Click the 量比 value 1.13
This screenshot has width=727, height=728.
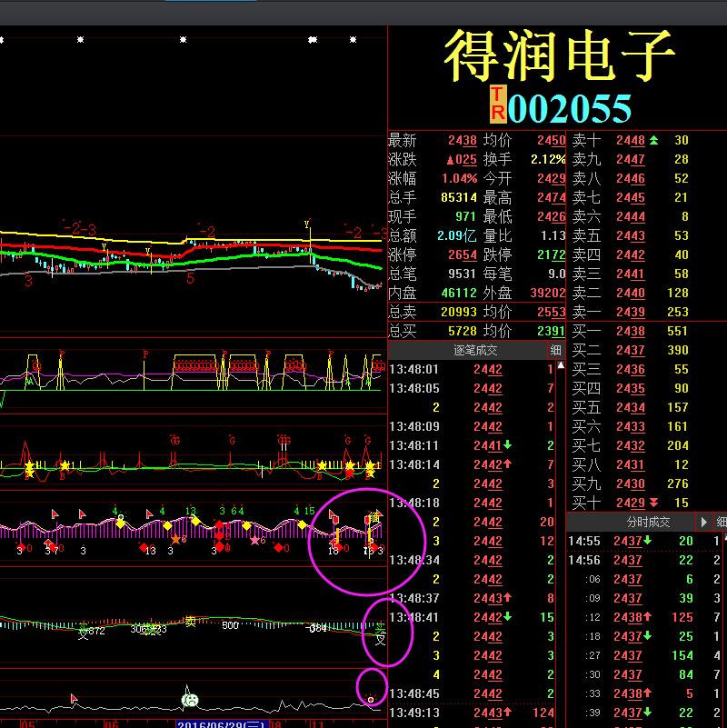click(553, 235)
